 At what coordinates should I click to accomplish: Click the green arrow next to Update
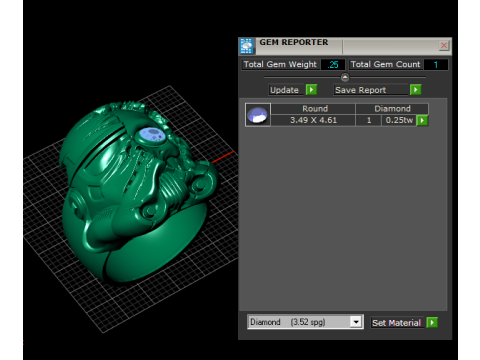(x=311, y=90)
